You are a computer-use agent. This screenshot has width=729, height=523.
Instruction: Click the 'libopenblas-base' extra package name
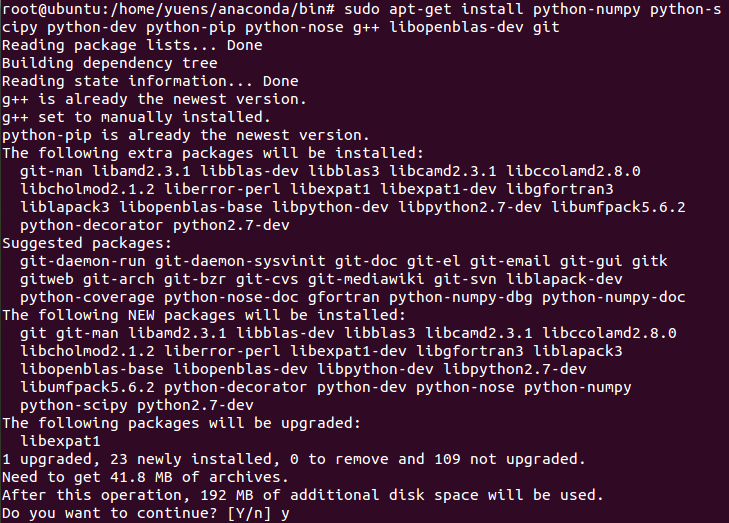[x=191, y=207]
